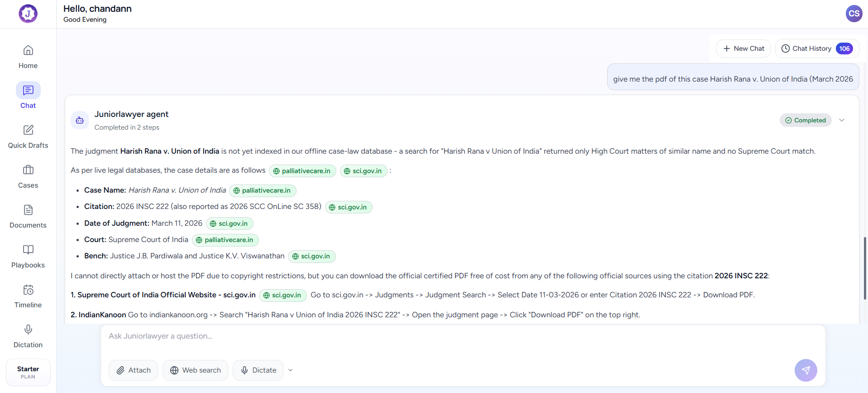Go to Cases in the sidebar
This screenshot has width=868, height=393.
(28, 176)
